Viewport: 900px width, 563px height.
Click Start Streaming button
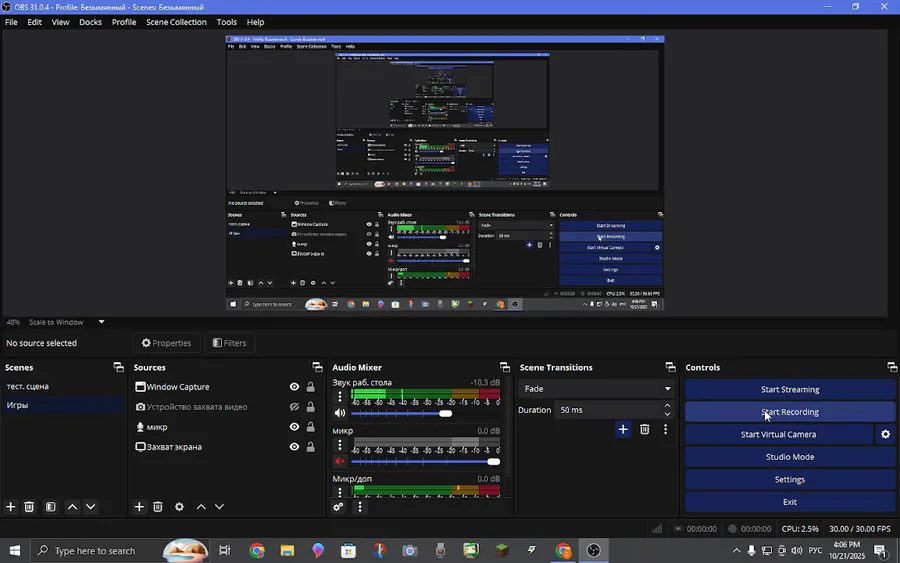[790, 390]
